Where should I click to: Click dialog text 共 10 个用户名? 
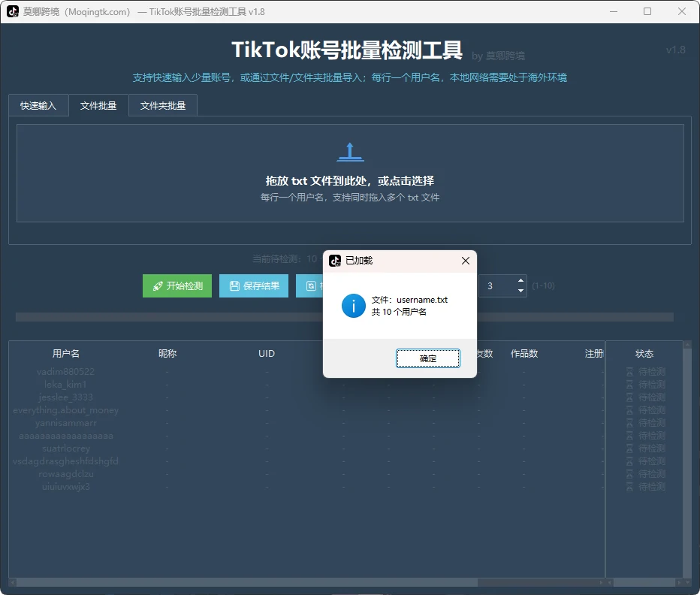pos(399,312)
